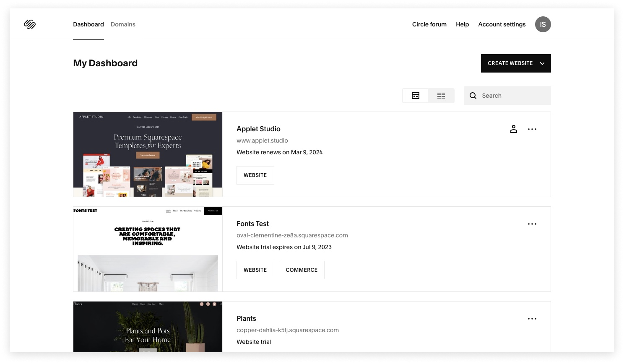Click copper-dahlia-k5fj.squarespace.com URL
Image resolution: width=624 pixels, height=364 pixels.
pyautogui.click(x=288, y=330)
